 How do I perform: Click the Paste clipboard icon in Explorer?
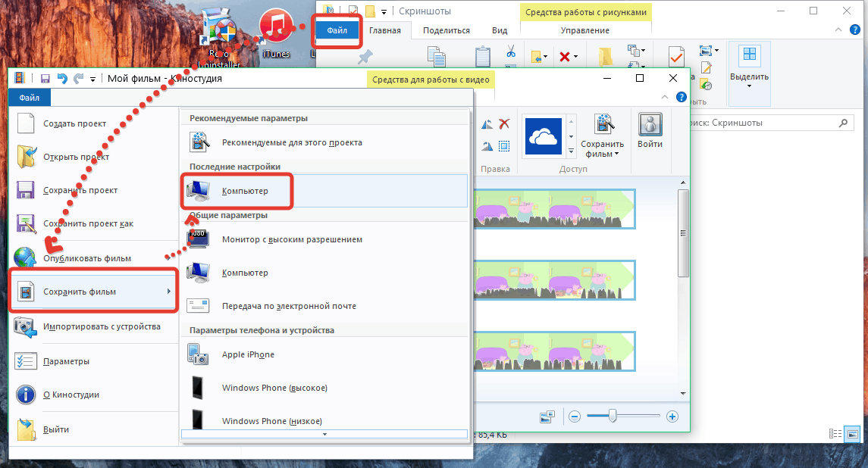tap(483, 56)
